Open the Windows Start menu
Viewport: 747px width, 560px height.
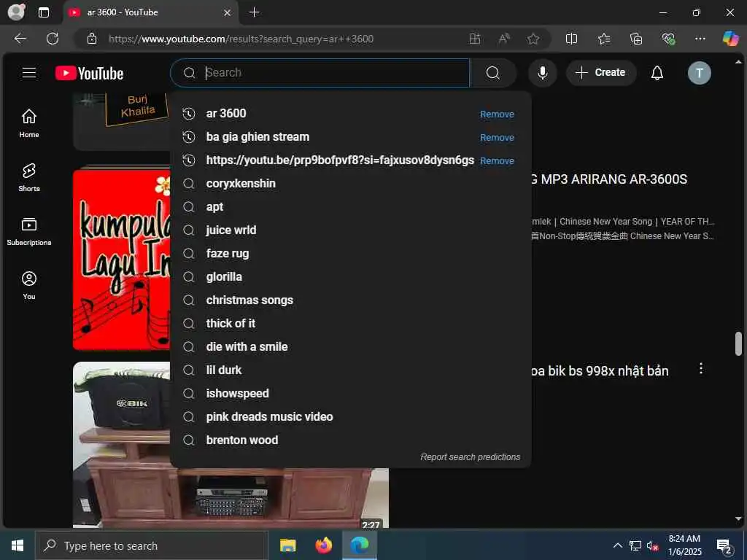(x=18, y=545)
